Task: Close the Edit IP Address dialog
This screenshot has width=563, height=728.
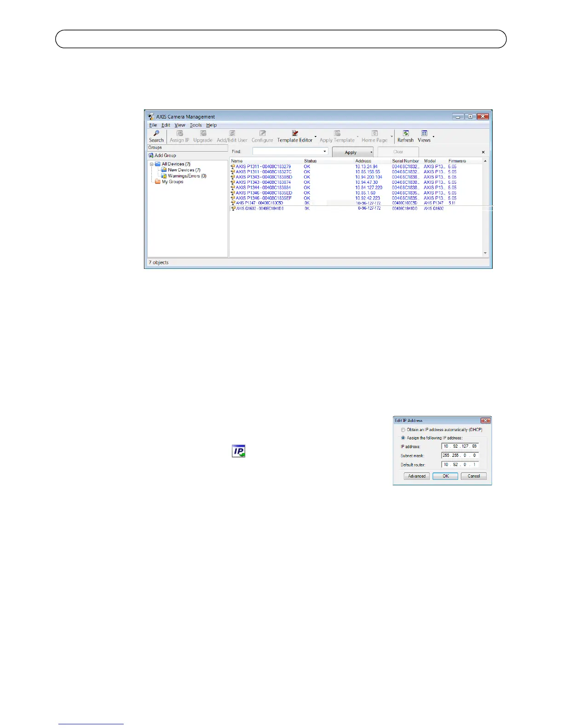Action: coord(485,421)
